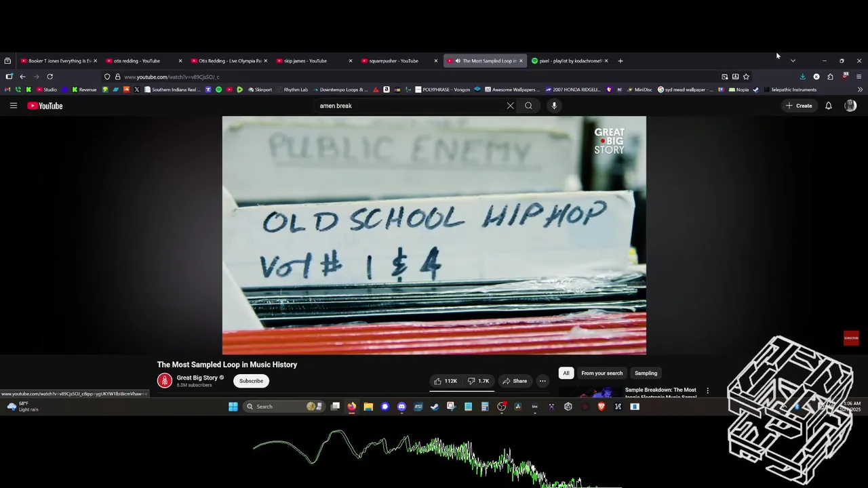Open Task View on the taskbar
Screen dimensions: 868x488
(x=335, y=407)
